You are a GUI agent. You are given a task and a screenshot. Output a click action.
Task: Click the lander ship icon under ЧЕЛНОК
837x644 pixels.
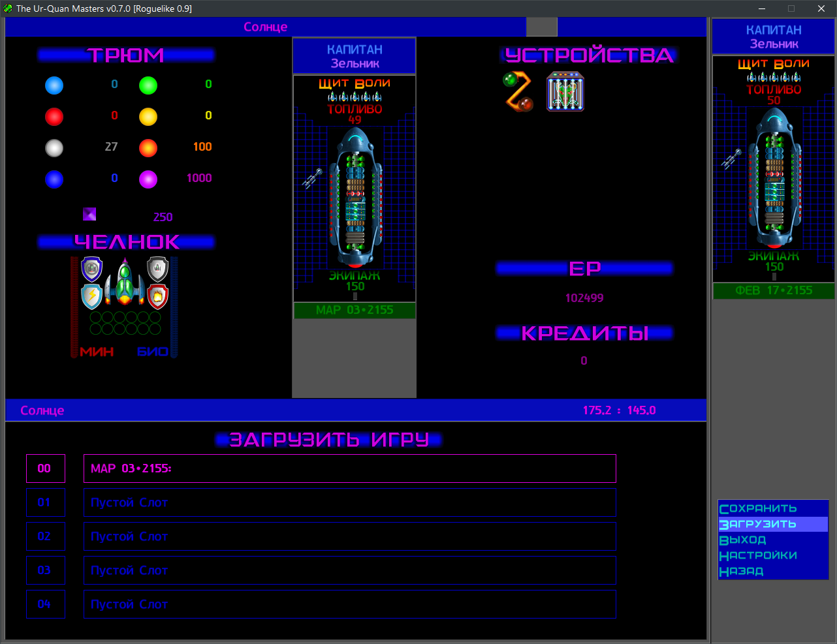pos(125,282)
